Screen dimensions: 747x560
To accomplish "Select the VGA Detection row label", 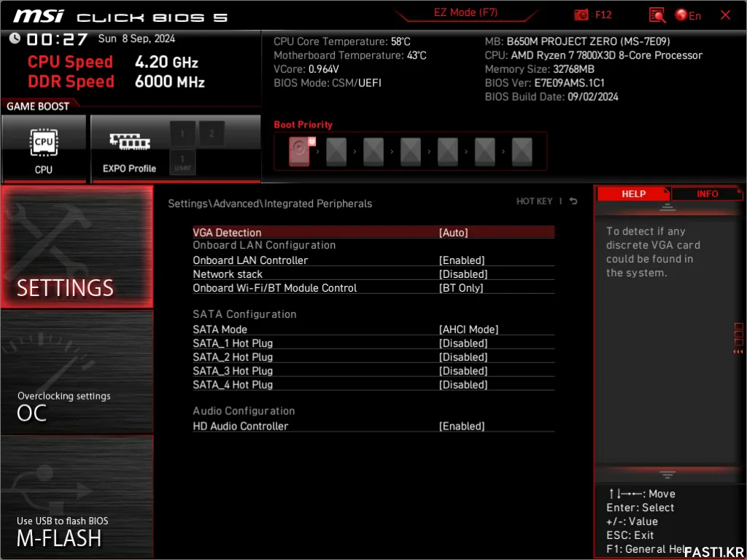I will (227, 233).
